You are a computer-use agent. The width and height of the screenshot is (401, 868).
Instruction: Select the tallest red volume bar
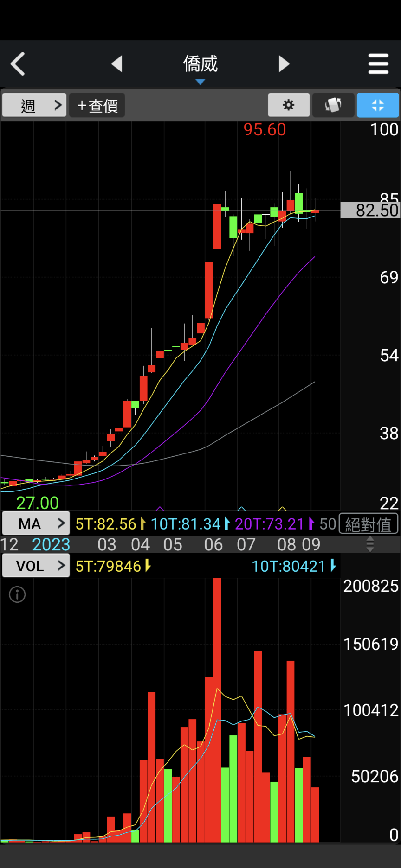point(217,709)
